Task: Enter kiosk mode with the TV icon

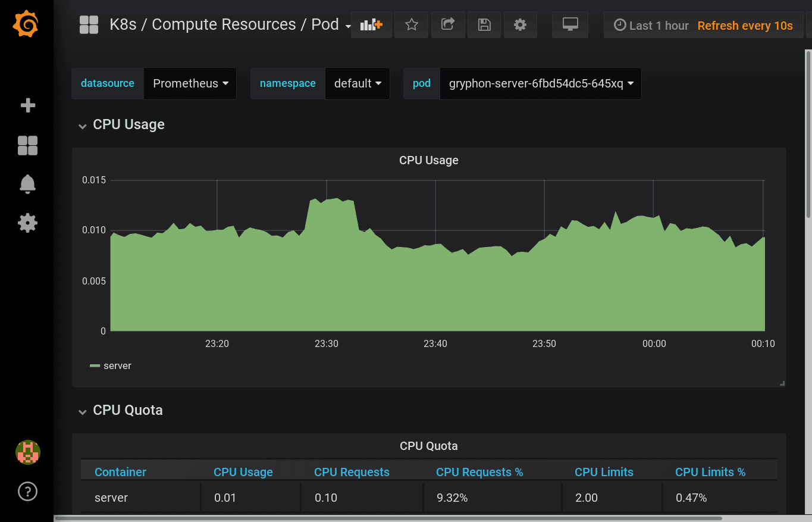Action: point(570,24)
